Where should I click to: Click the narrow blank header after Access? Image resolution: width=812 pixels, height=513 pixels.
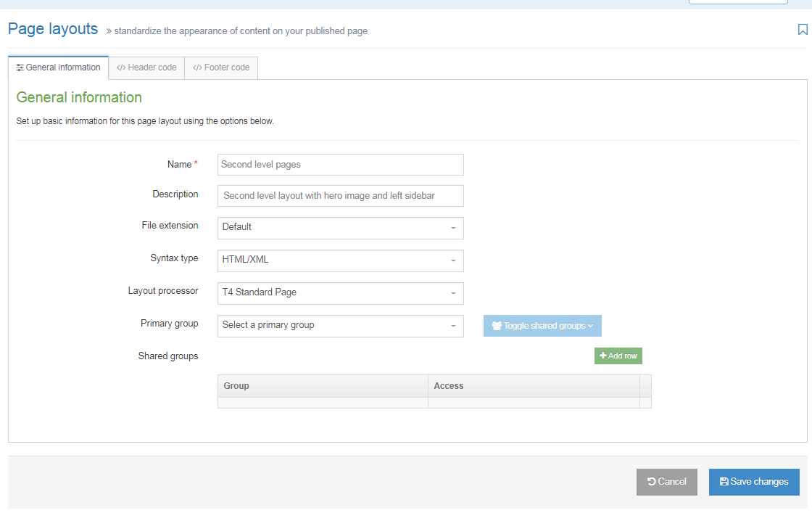point(645,386)
